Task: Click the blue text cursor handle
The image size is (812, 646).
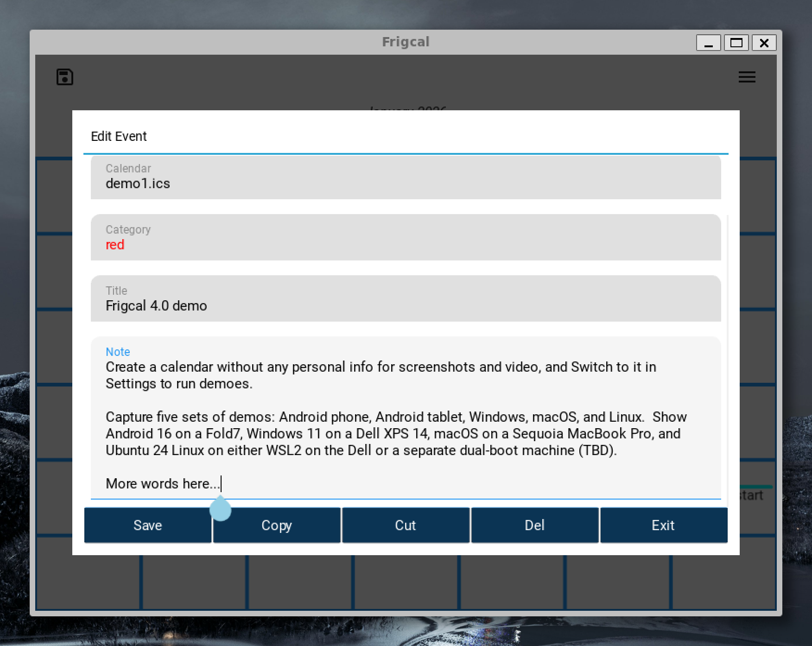Action: pos(220,509)
